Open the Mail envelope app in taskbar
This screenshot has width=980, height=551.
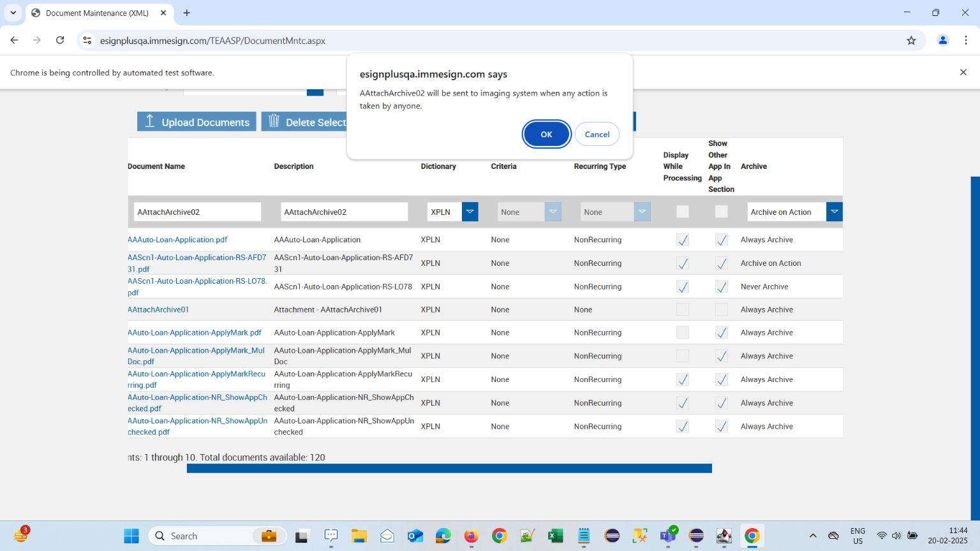coord(387,536)
